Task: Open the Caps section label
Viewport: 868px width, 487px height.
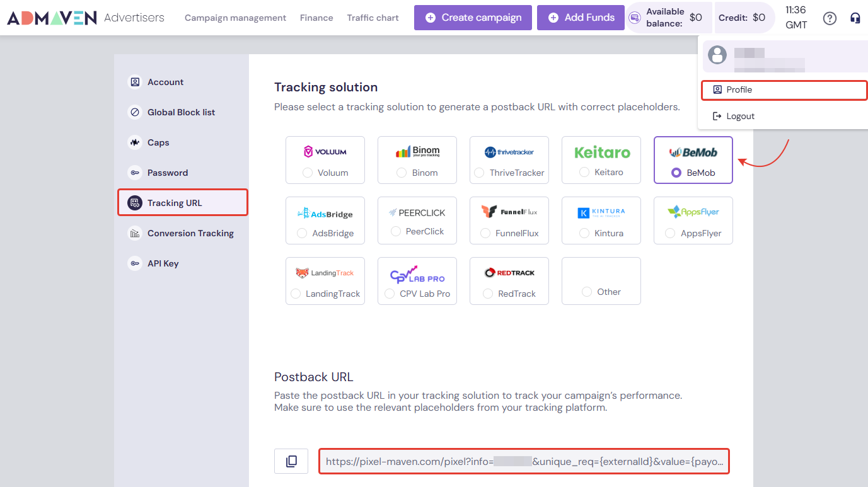Action: (x=158, y=142)
